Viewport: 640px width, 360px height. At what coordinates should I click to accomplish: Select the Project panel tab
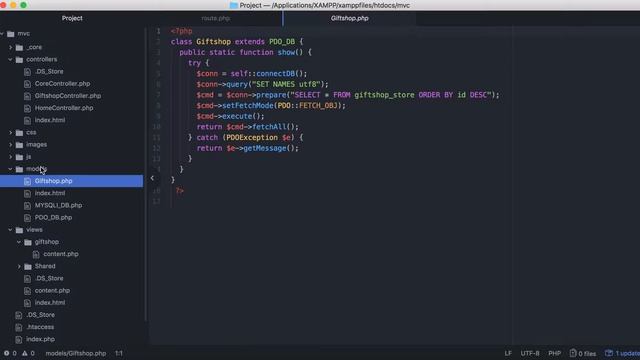click(x=72, y=18)
